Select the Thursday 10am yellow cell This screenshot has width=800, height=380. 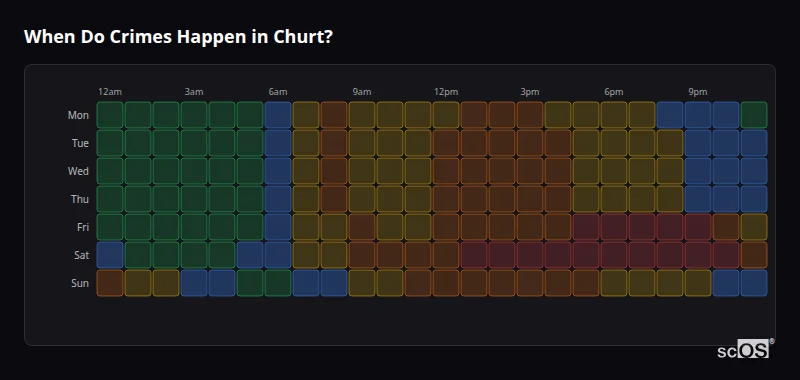(390, 199)
